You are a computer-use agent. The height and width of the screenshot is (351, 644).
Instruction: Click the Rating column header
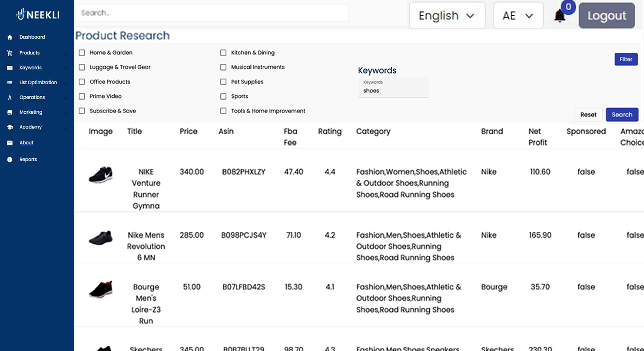point(330,131)
